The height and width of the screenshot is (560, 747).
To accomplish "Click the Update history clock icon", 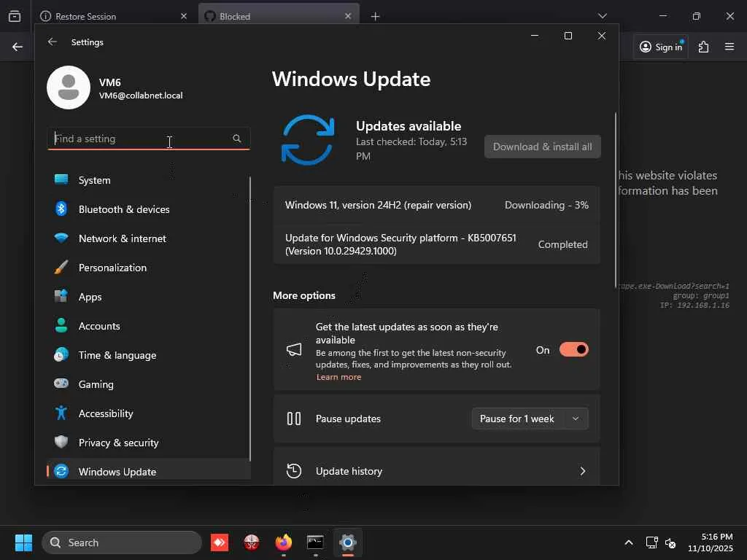I will click(x=294, y=471).
